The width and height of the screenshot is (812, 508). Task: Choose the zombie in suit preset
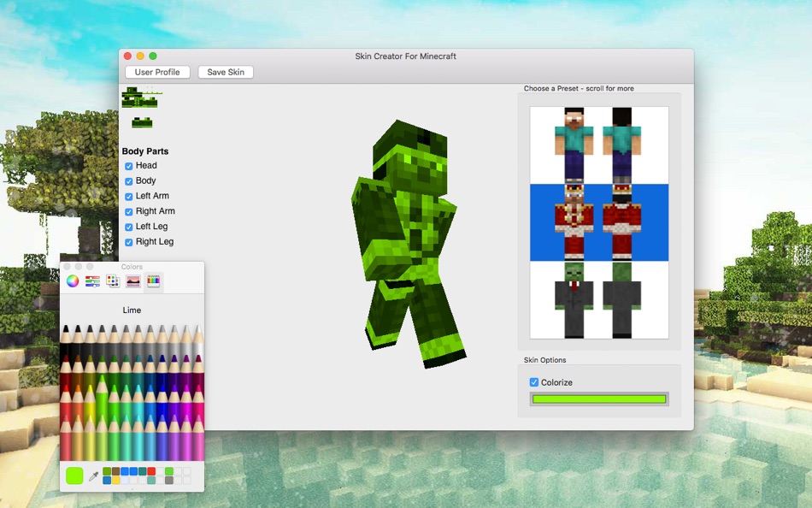(x=599, y=299)
